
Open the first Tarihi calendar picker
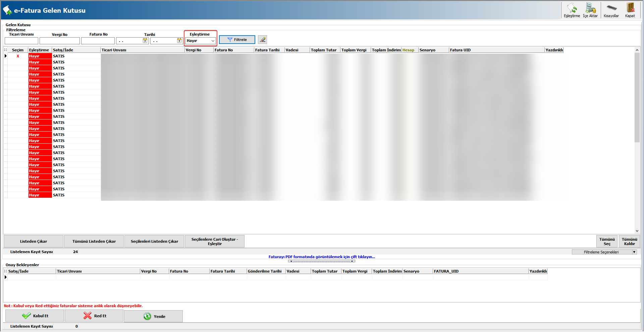point(145,41)
